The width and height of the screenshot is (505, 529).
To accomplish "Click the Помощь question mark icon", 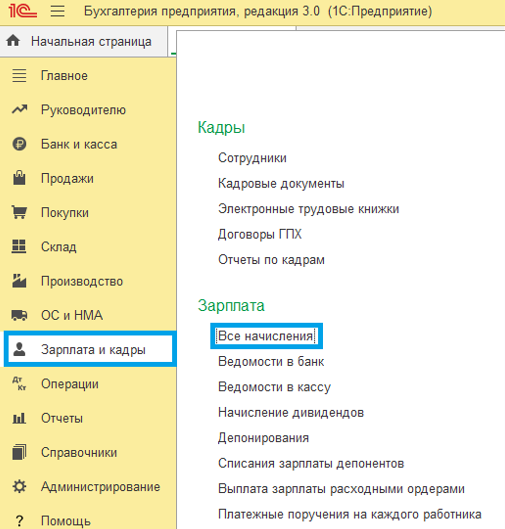I will 20,521.
